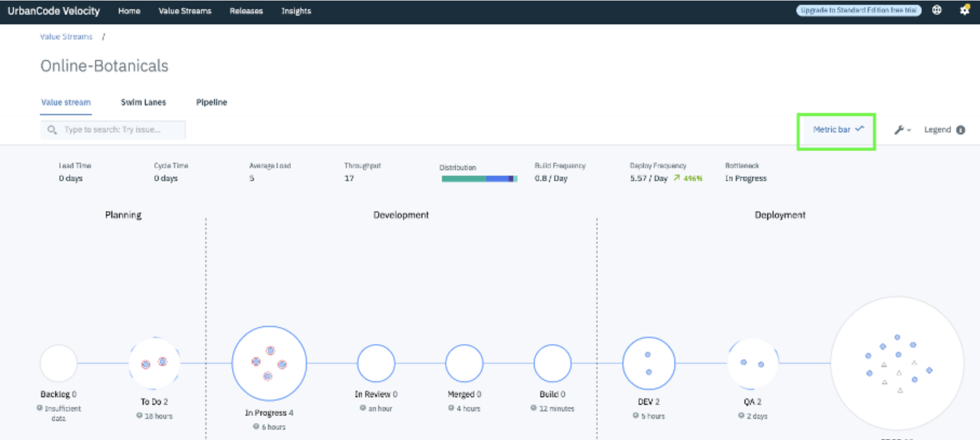Select the QA 2 stage circle

753,363
